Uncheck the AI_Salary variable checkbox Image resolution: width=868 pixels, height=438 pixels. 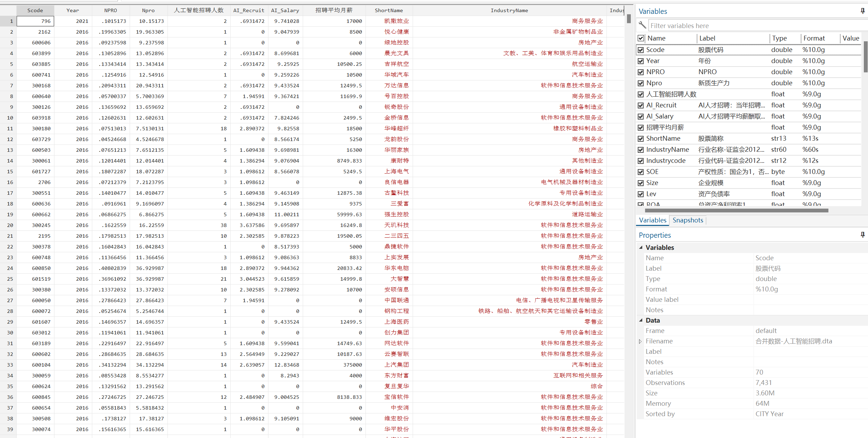(641, 116)
